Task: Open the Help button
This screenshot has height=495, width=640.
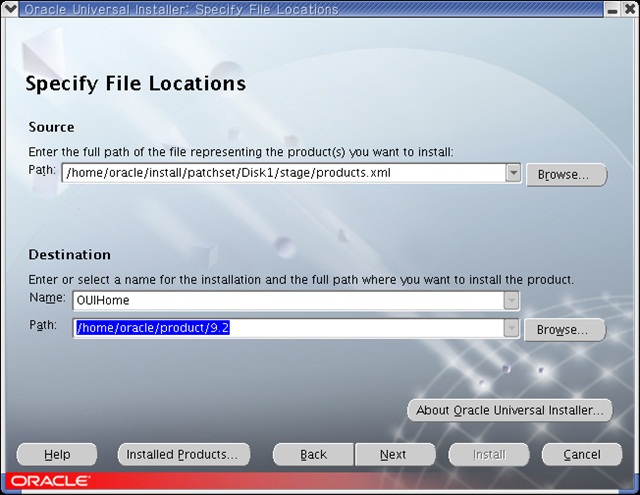Action: click(x=57, y=455)
